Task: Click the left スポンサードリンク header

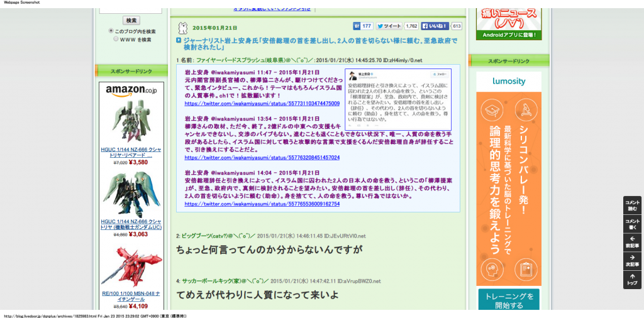Action: pyautogui.click(x=131, y=72)
